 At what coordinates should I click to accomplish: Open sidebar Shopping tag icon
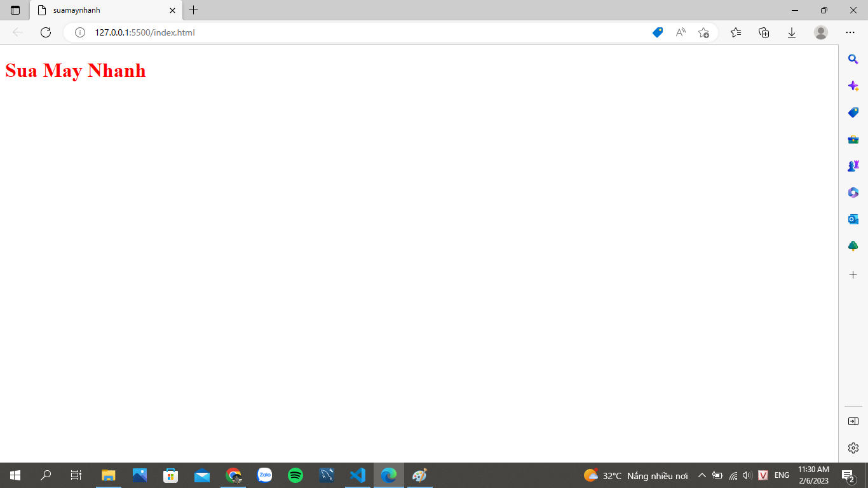click(853, 112)
